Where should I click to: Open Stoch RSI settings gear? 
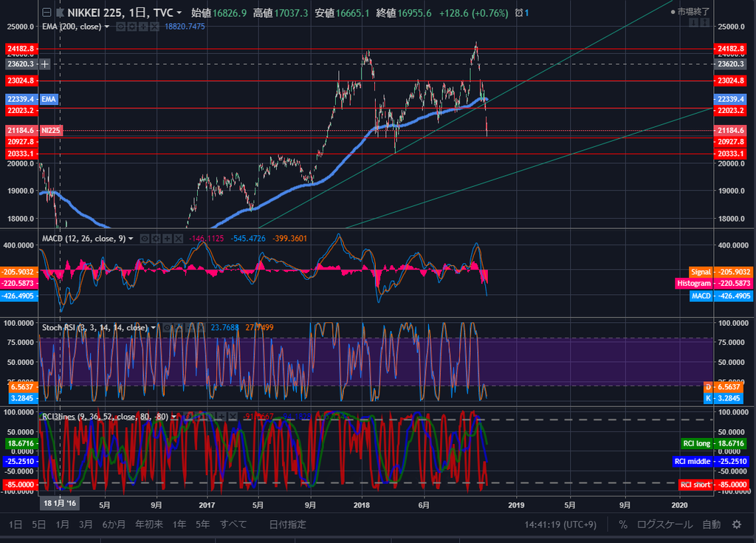pyautogui.click(x=178, y=328)
